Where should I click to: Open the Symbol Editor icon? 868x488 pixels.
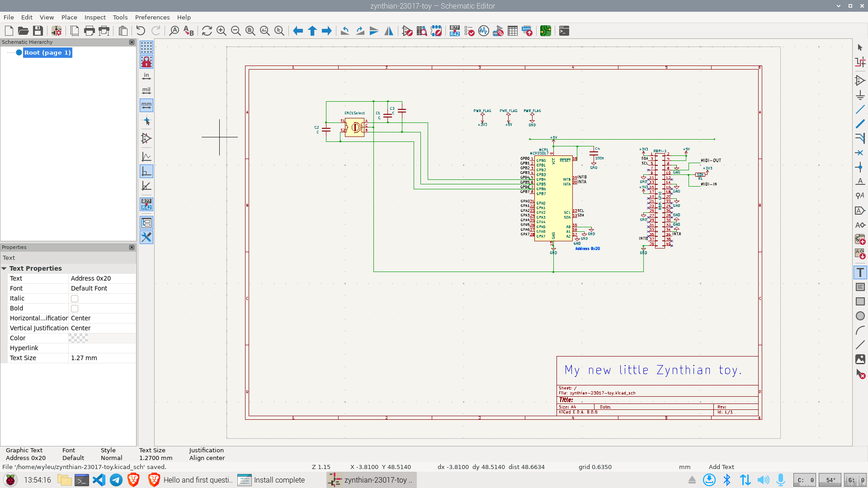click(407, 31)
